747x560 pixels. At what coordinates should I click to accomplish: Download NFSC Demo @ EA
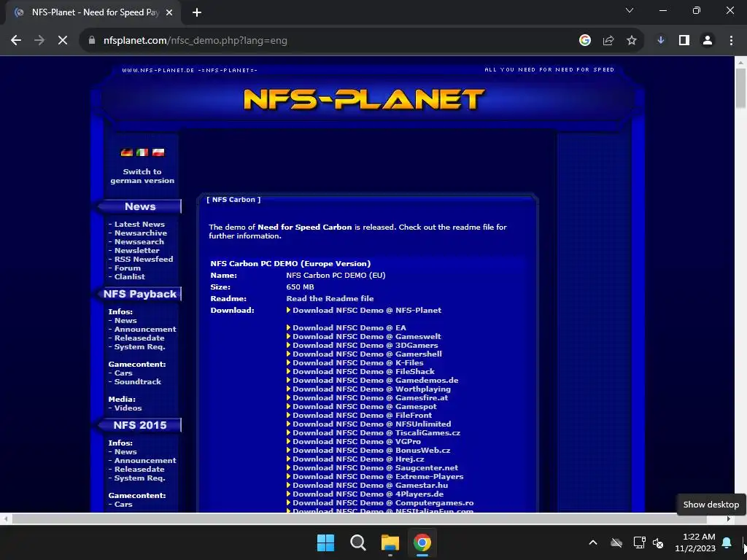click(349, 328)
